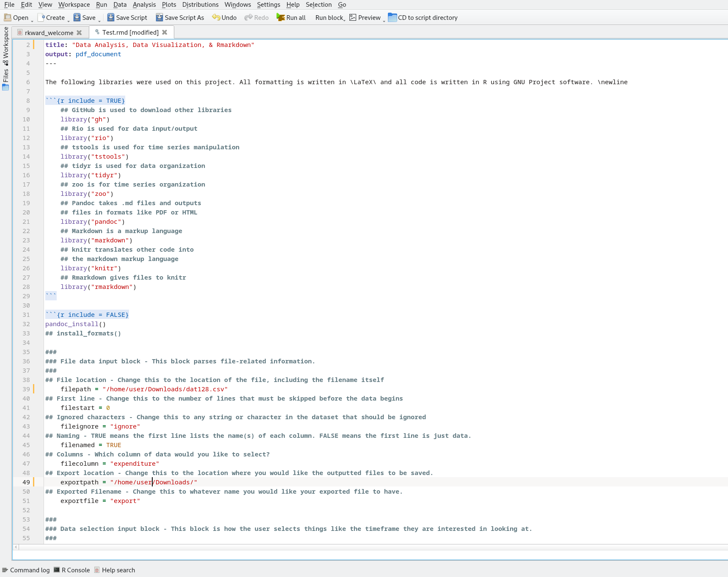
Task: Click the exportfile string "export"
Action: [x=125, y=501]
